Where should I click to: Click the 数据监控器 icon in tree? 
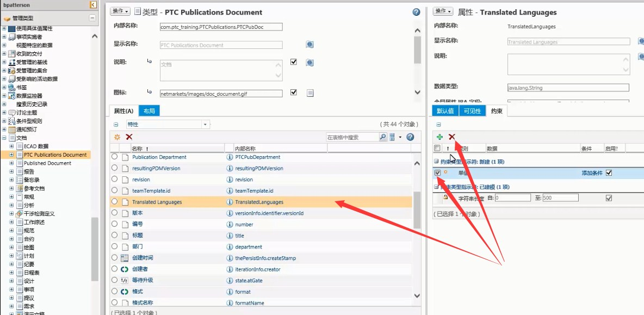click(x=11, y=96)
